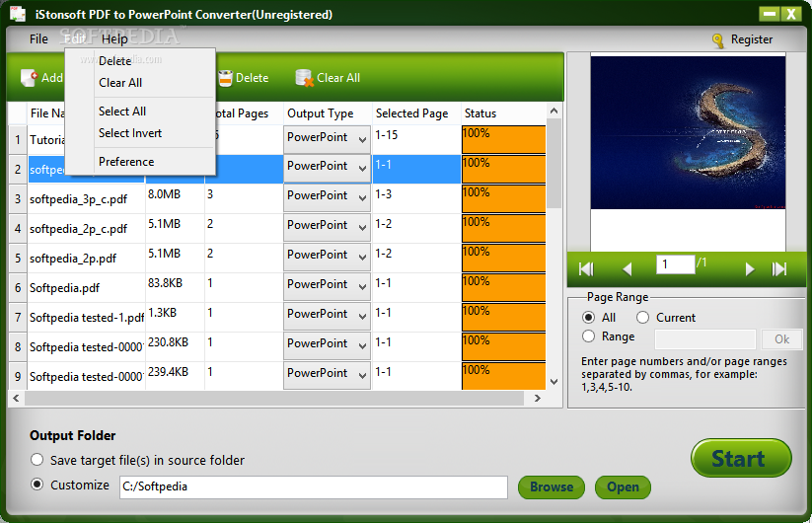
Task: Click the Output Type column header
Action: pos(328,113)
